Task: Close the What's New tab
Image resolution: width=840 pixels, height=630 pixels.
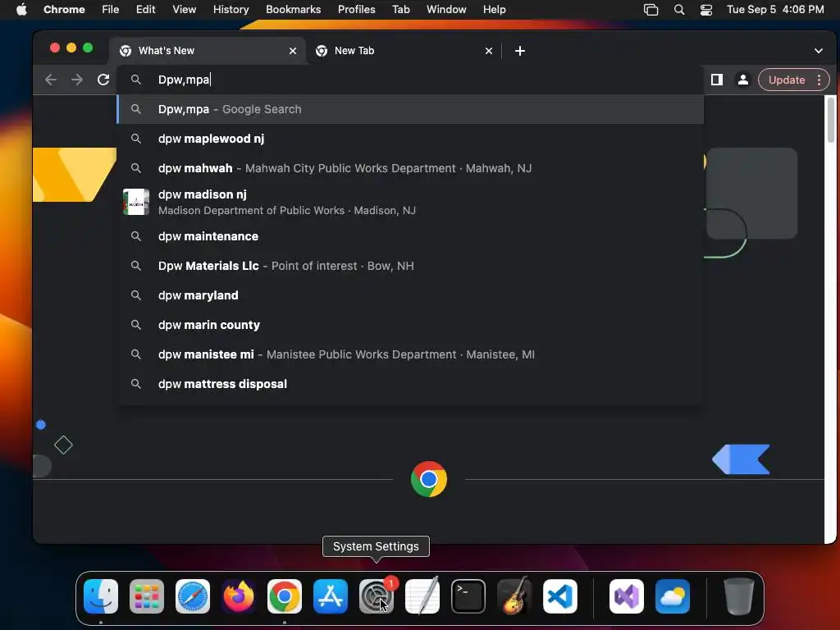Action: point(293,51)
